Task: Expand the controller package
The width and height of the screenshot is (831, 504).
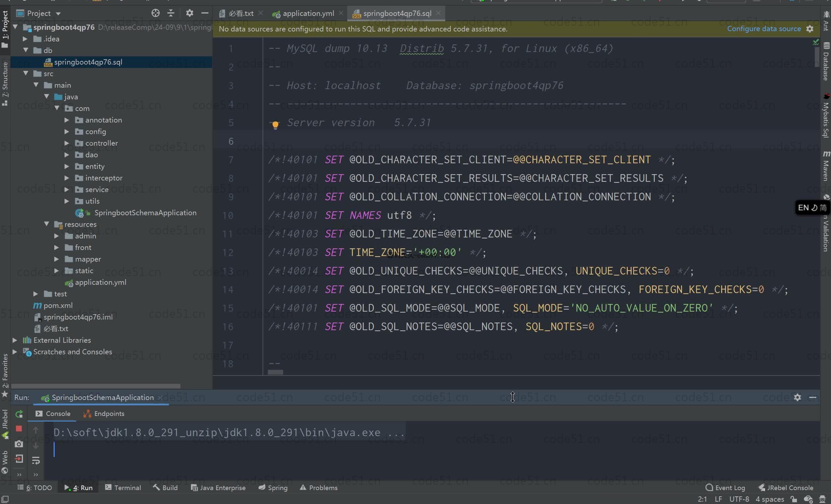Action: point(67,143)
